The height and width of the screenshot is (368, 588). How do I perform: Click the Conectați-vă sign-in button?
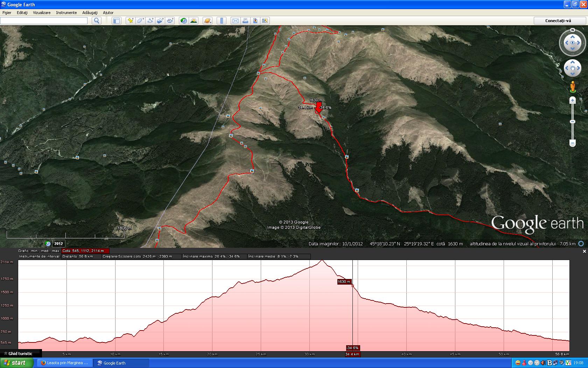click(558, 21)
